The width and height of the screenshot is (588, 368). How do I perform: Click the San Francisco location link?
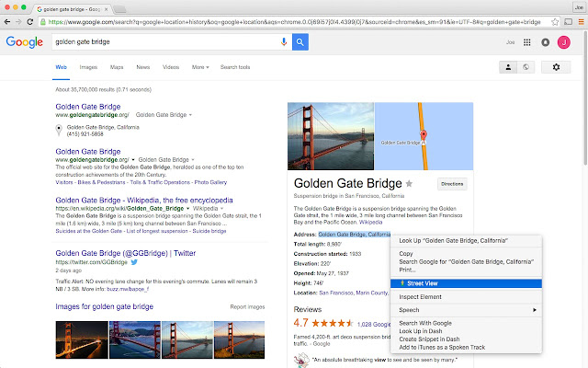pyautogui.click(x=335, y=293)
